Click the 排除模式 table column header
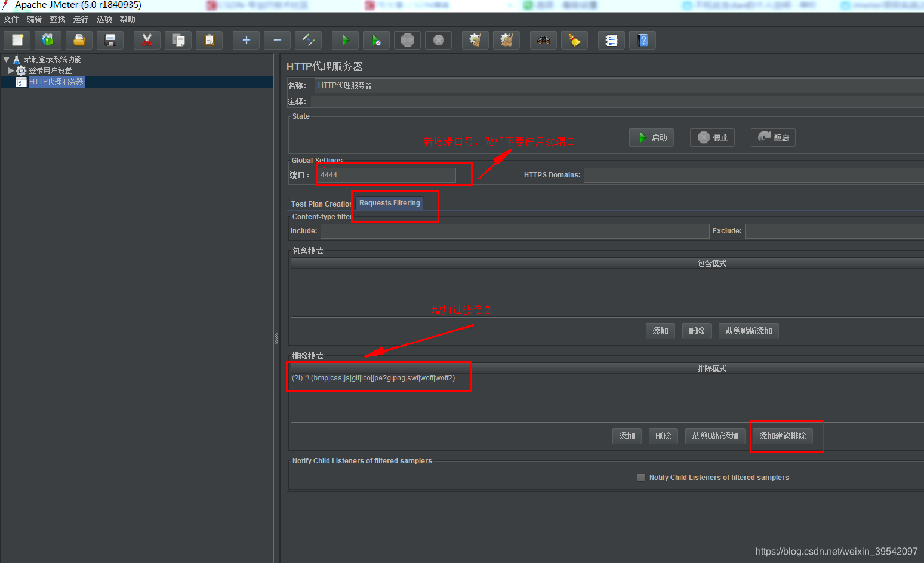 [x=607, y=368]
